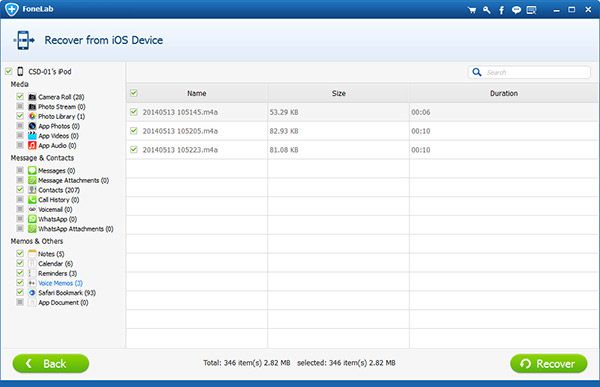
Task: Sort by the Size column header
Action: click(x=339, y=93)
